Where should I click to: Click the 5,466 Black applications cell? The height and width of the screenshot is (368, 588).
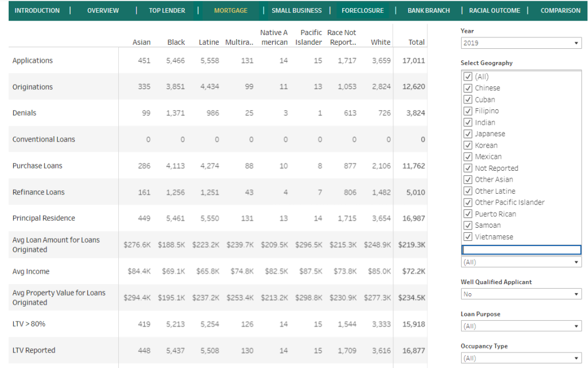[176, 60]
